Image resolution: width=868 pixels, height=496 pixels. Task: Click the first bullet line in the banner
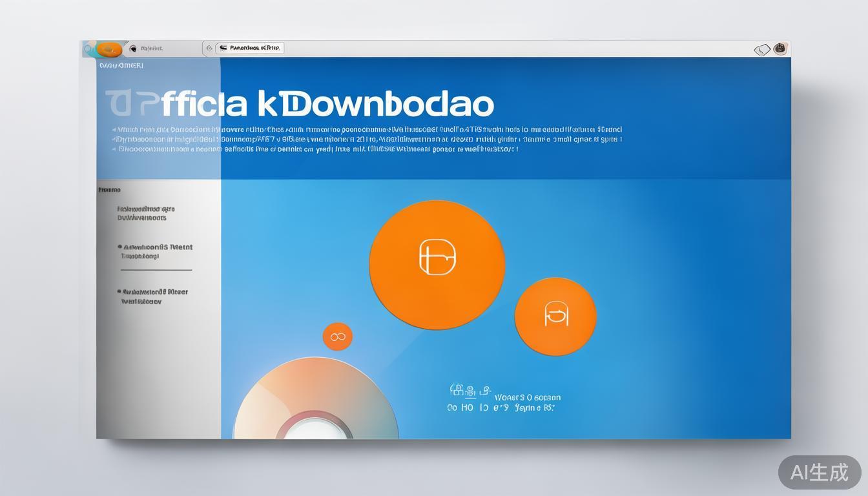point(367,129)
